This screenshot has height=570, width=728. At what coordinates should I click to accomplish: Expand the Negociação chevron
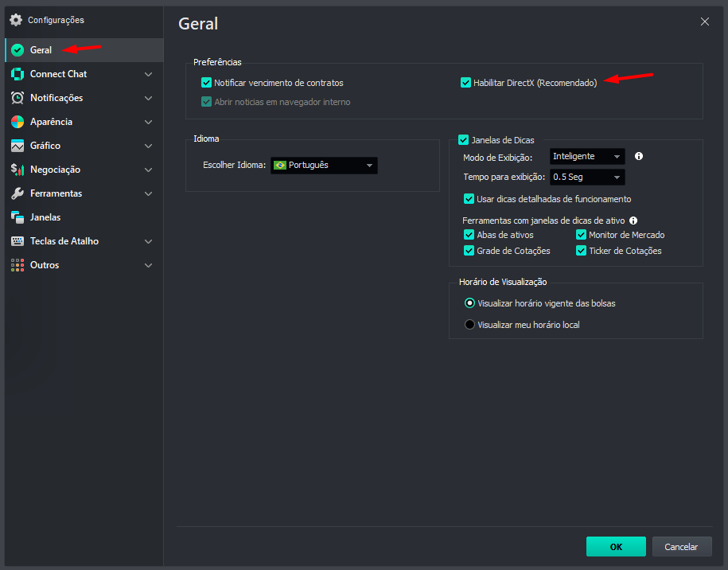(149, 170)
